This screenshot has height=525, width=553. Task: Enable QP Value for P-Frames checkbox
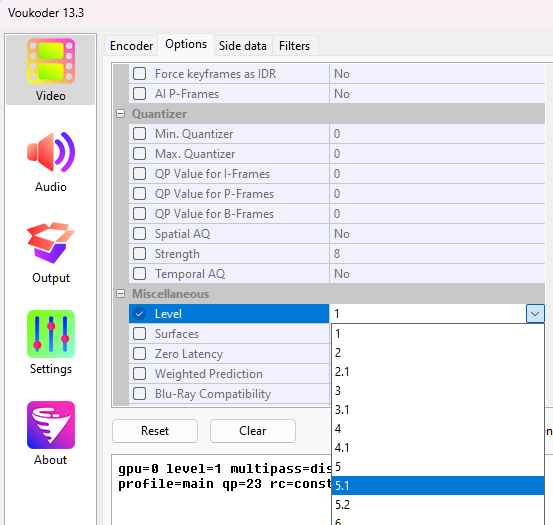pos(140,194)
